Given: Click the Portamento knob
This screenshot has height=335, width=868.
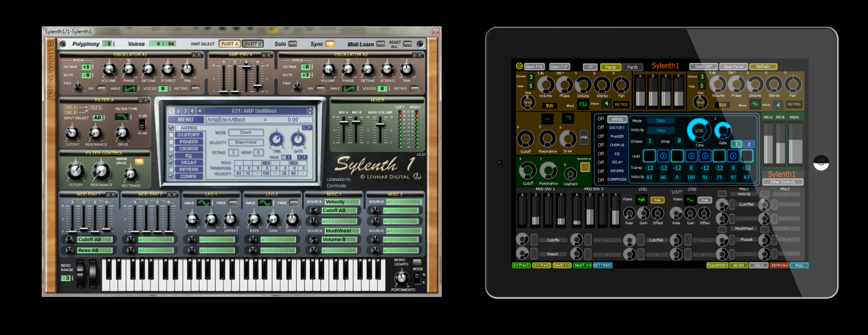Looking at the screenshot, I should (401, 278).
